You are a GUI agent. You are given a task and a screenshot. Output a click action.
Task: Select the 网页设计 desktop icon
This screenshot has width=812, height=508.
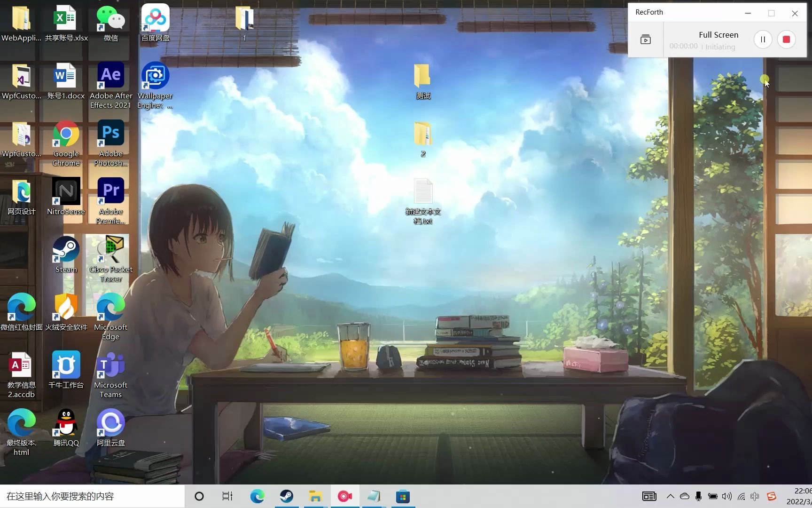coord(21,198)
